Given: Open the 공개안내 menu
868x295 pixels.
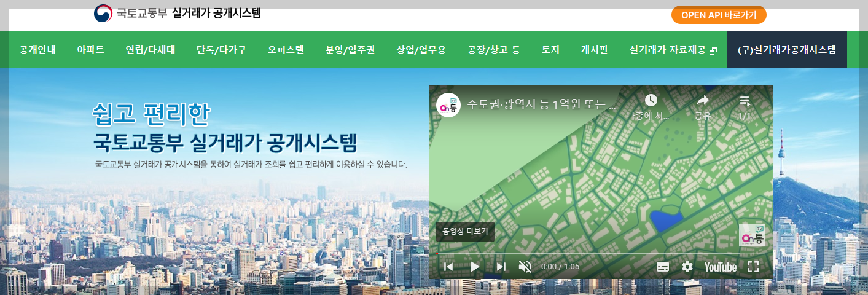Looking at the screenshot, I should coord(37,50).
